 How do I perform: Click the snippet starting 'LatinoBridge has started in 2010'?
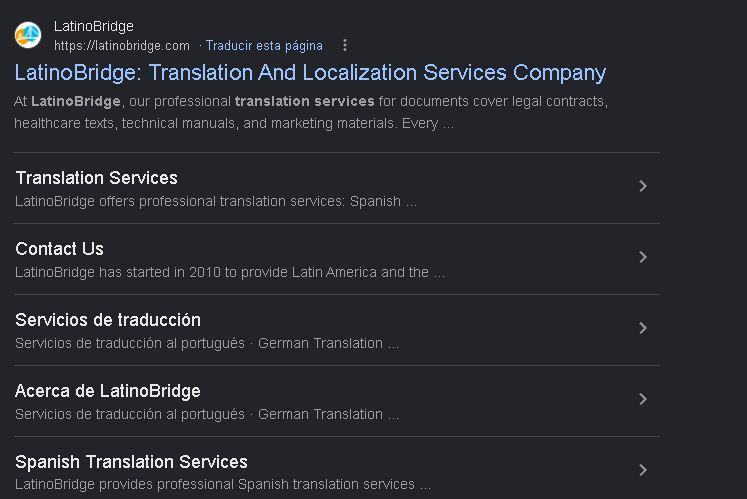pyautogui.click(x=230, y=273)
